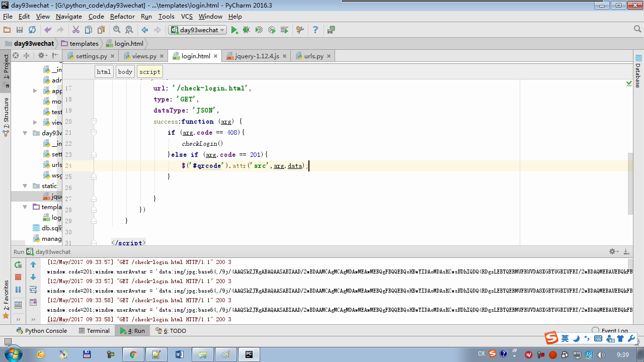
Task: Open the Refactor menu
Action: [122, 16]
